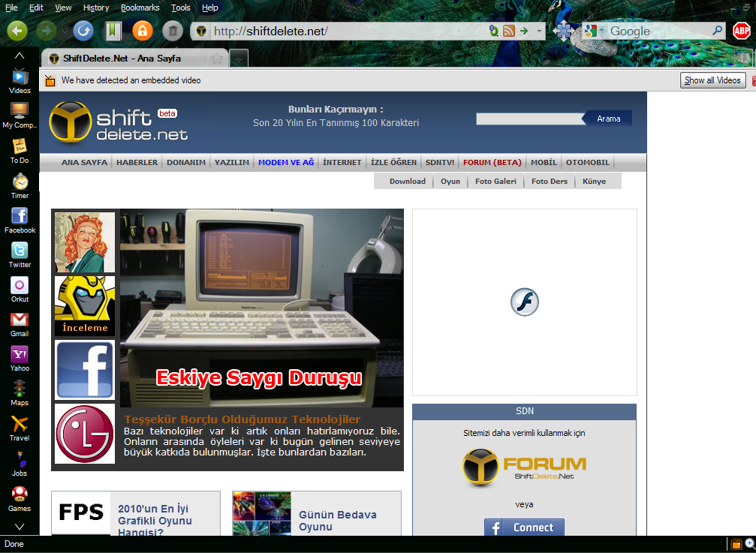Open Maps from the sidebar
Screen dimensions: 756x553
coord(20,394)
